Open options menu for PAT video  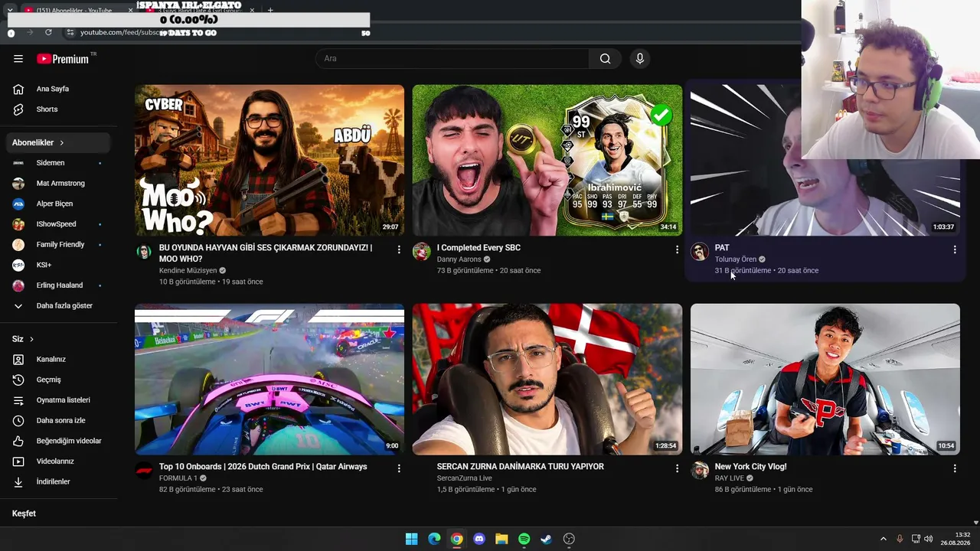coord(955,249)
